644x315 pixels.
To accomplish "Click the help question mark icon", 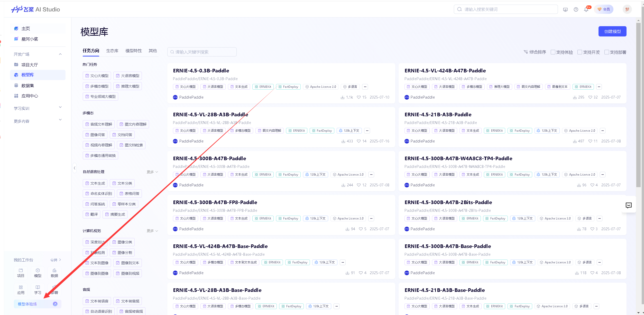I will (x=576, y=9).
